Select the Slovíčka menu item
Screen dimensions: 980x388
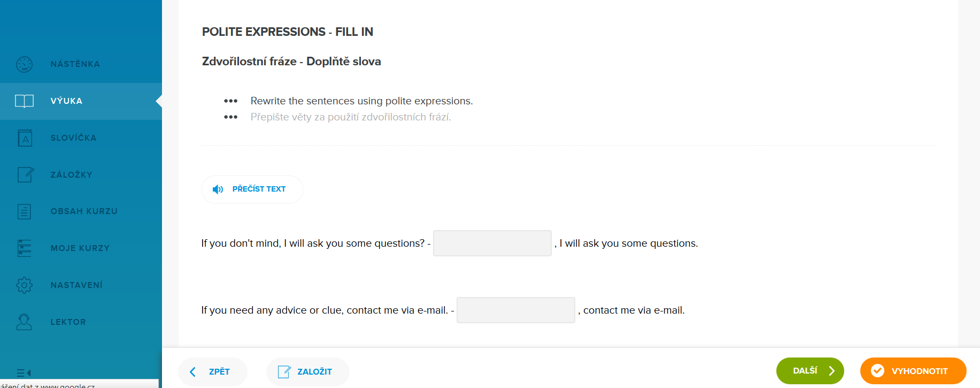(73, 138)
